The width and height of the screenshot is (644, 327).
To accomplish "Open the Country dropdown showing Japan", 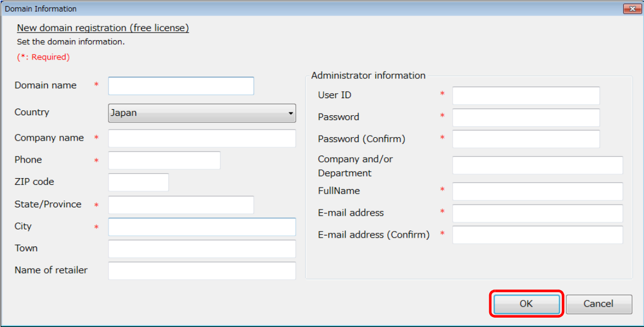I will 202,113.
